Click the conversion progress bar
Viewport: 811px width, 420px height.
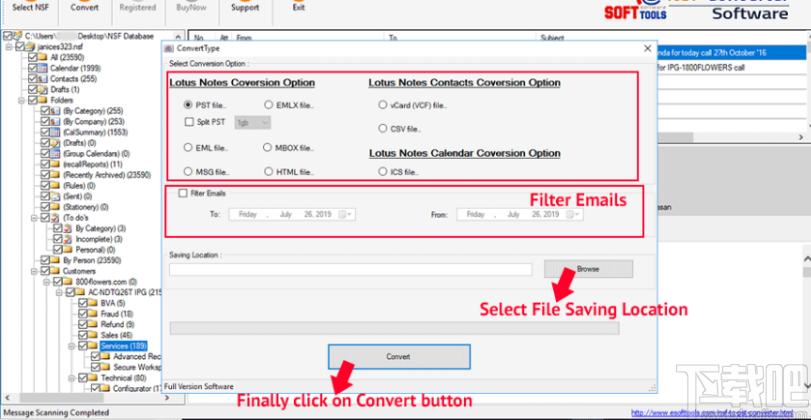394,328
